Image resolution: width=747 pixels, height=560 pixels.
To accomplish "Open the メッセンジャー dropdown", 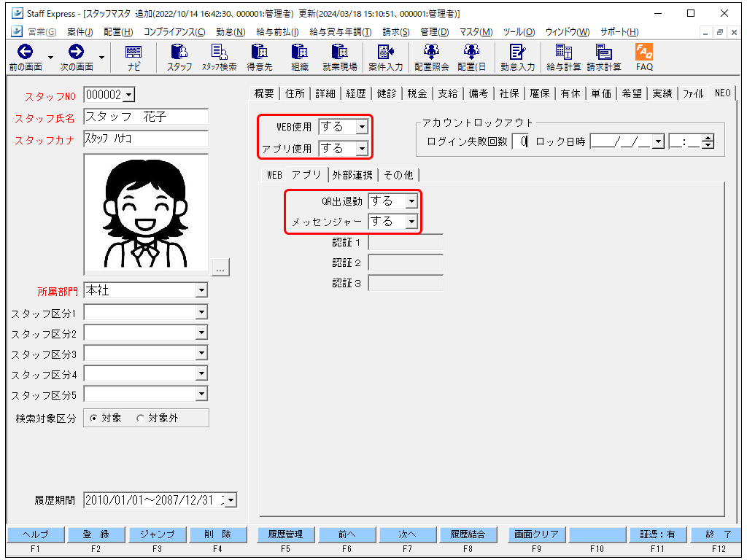I will tap(411, 222).
